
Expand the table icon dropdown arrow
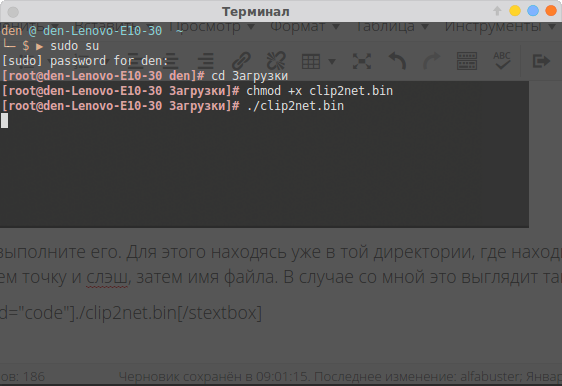[x=332, y=62]
